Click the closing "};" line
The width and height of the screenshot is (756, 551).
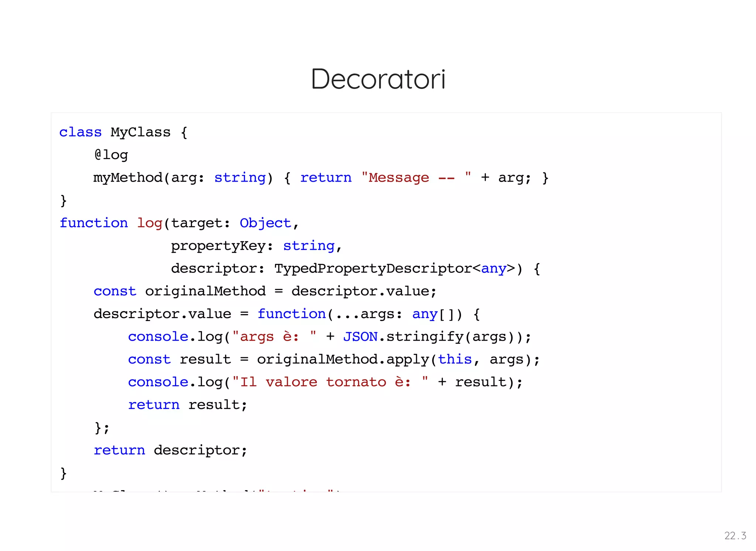102,428
